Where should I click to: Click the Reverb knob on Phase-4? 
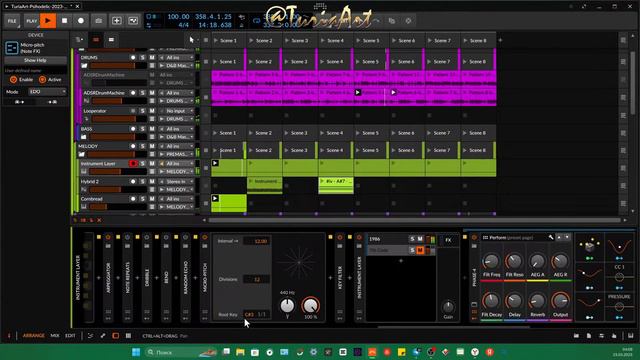[538, 302]
